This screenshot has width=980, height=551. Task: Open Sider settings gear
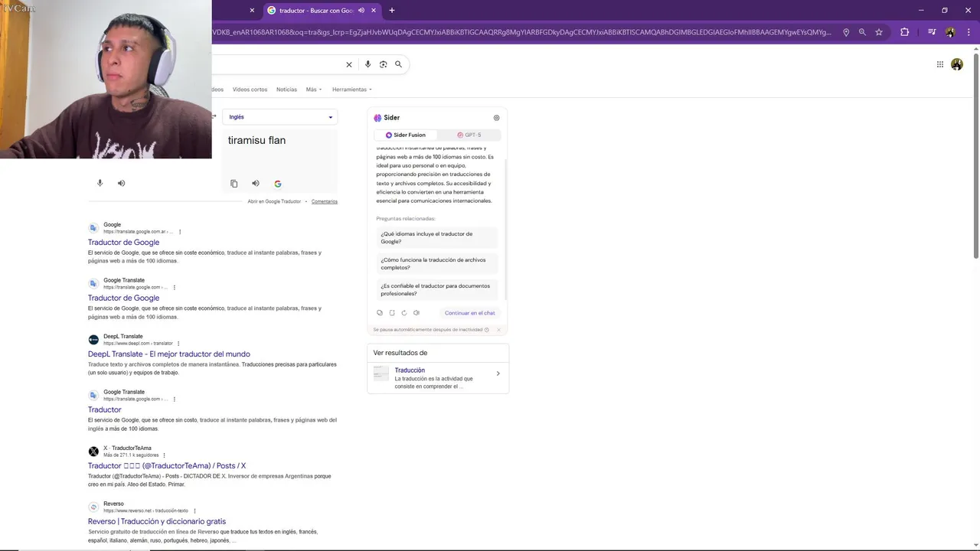point(496,118)
